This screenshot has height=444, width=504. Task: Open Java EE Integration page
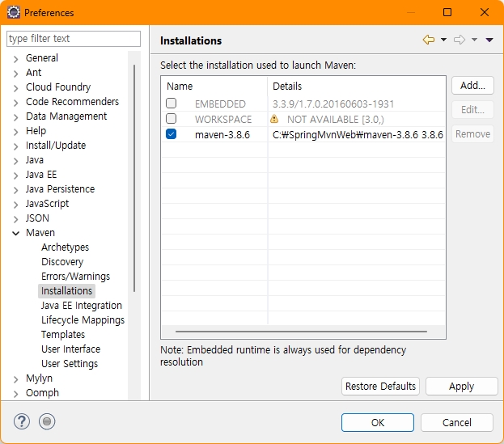pyautogui.click(x=82, y=305)
